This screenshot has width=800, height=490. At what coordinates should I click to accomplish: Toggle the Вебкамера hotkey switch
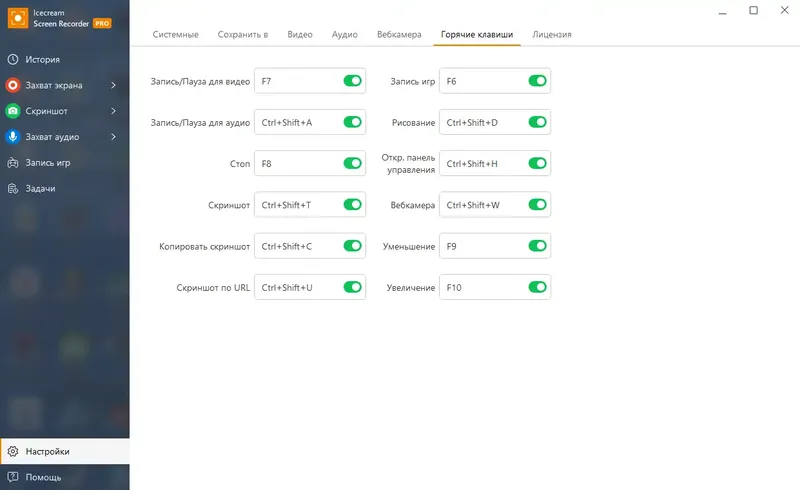coord(538,205)
